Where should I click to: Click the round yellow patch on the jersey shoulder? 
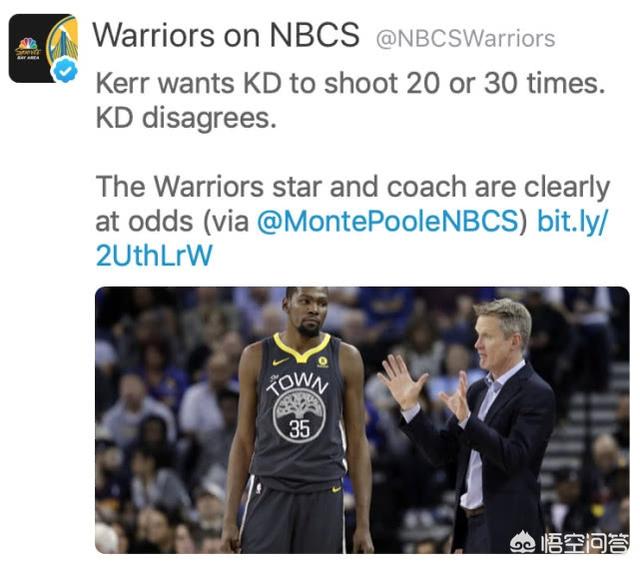322,361
